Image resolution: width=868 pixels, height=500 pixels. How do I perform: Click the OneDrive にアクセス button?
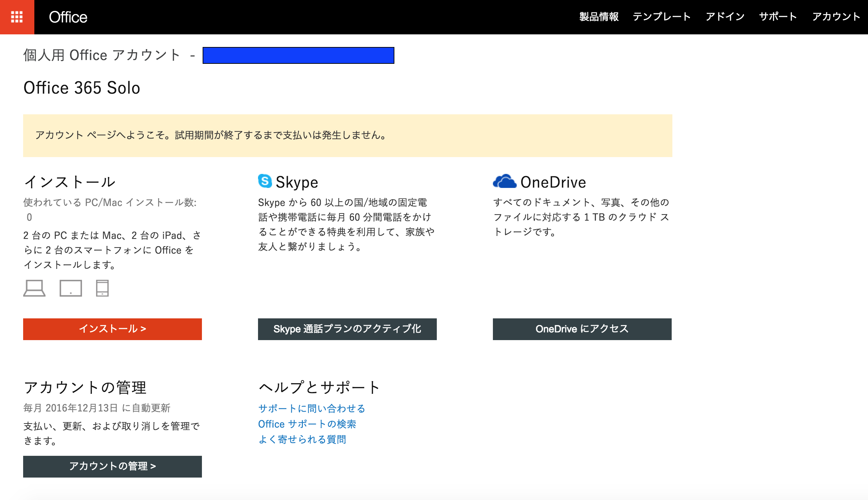[x=582, y=329]
